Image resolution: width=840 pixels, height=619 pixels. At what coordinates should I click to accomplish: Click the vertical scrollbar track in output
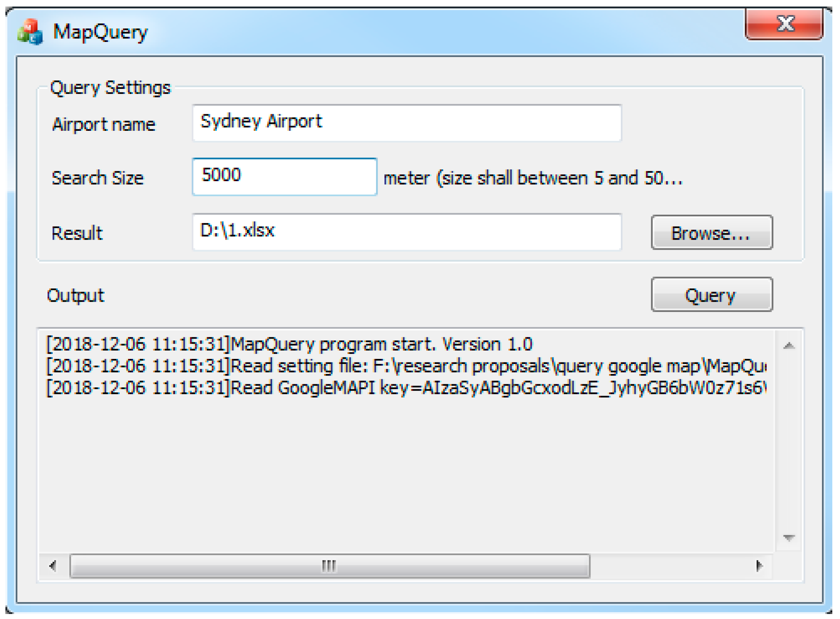tap(788, 442)
